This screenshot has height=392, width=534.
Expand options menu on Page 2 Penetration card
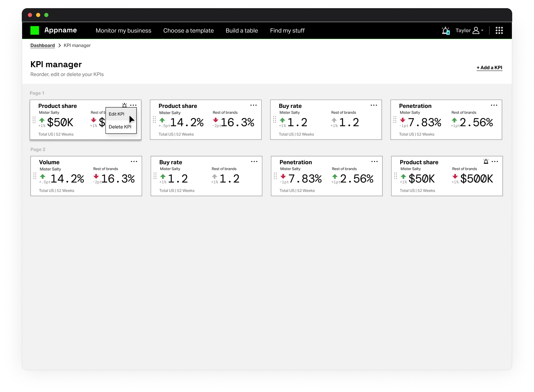coord(374,162)
